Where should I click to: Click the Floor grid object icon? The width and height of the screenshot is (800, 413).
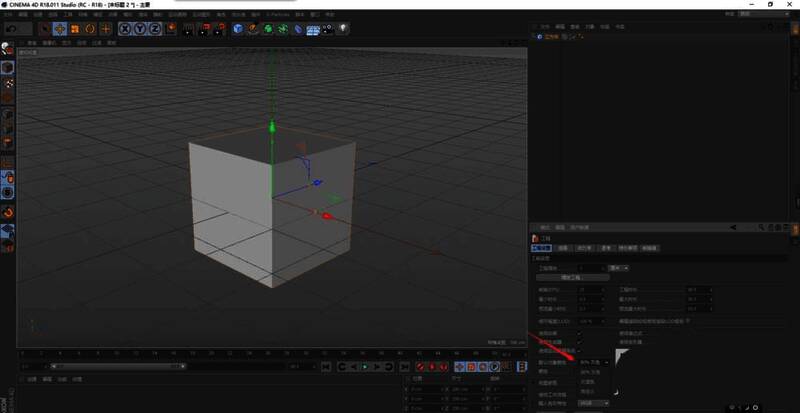click(314, 29)
